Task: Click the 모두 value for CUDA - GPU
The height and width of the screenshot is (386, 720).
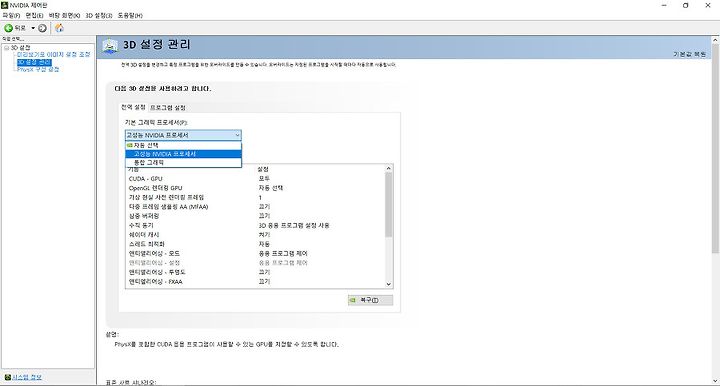Action: (264, 179)
